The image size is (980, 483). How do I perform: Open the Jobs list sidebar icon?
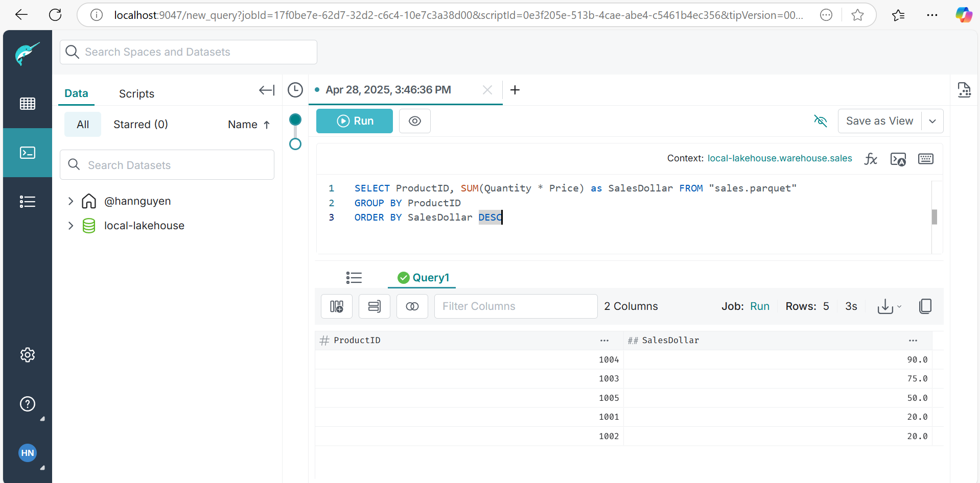click(28, 202)
